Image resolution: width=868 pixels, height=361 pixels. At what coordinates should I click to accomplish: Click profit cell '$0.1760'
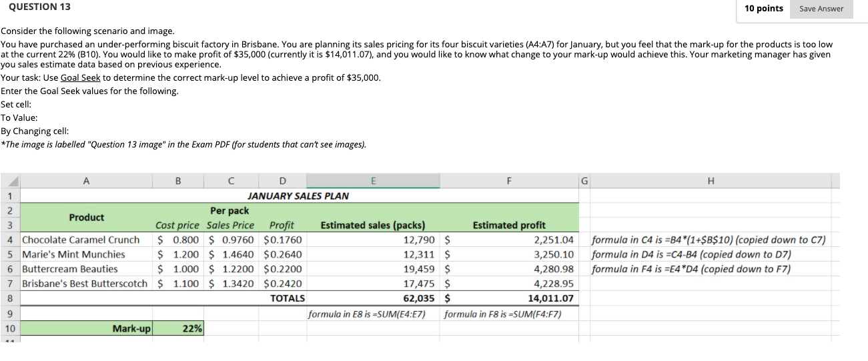pos(282,240)
